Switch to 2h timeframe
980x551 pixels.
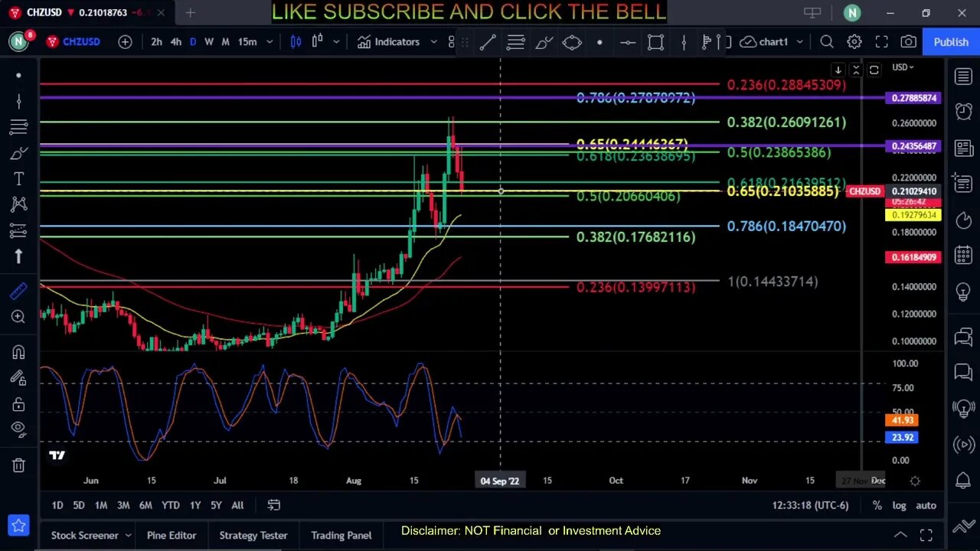pyautogui.click(x=156, y=42)
